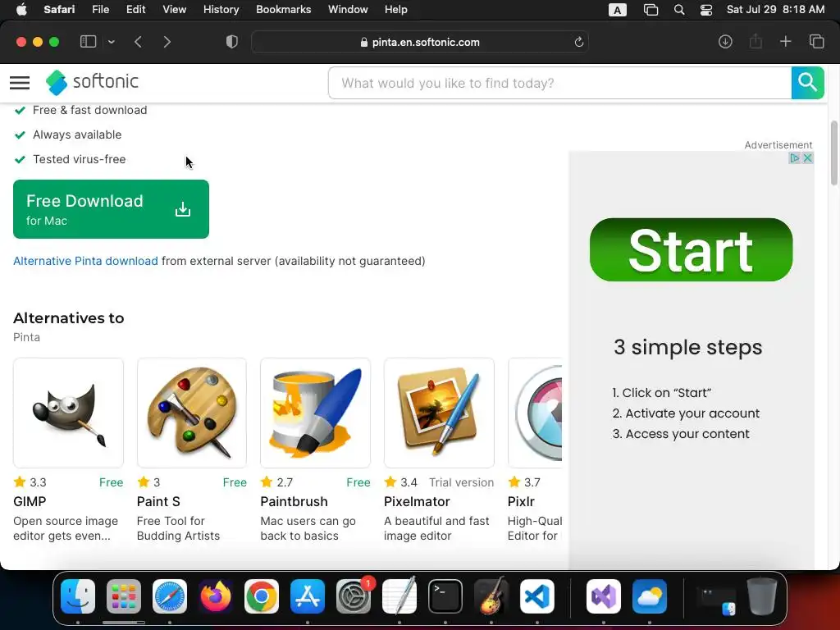Open the Help menu
The width and height of the screenshot is (840, 630).
point(396,10)
